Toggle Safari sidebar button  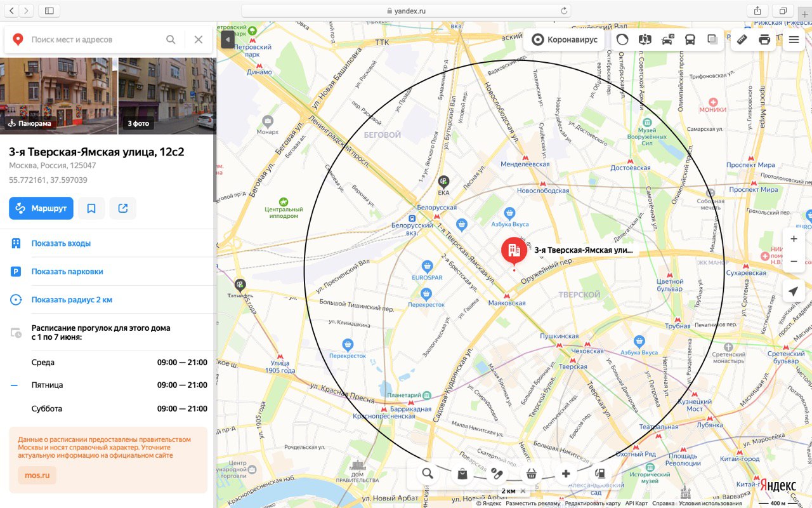pyautogui.click(x=49, y=11)
